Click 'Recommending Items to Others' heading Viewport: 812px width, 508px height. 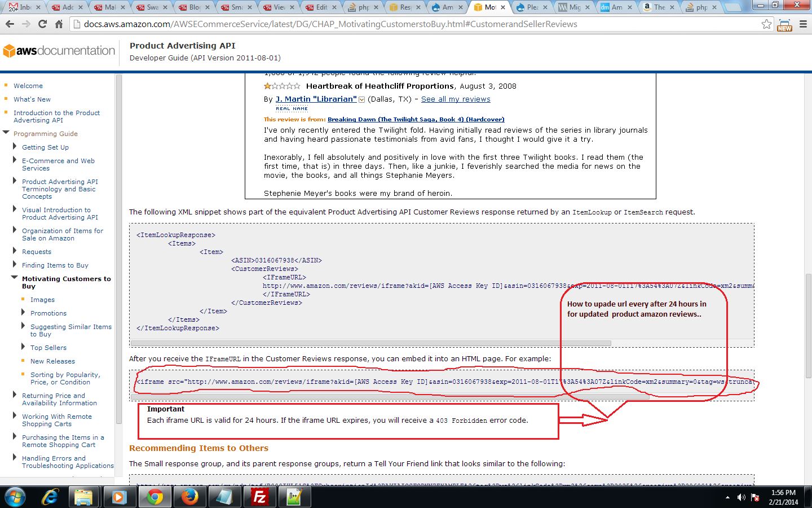198,448
